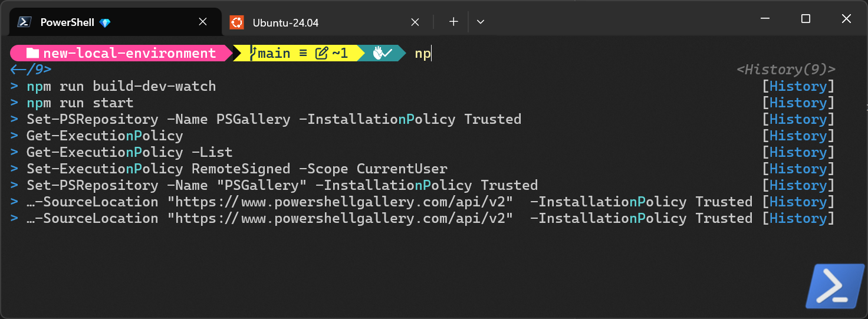Open a new tab with plus button

coord(453,22)
